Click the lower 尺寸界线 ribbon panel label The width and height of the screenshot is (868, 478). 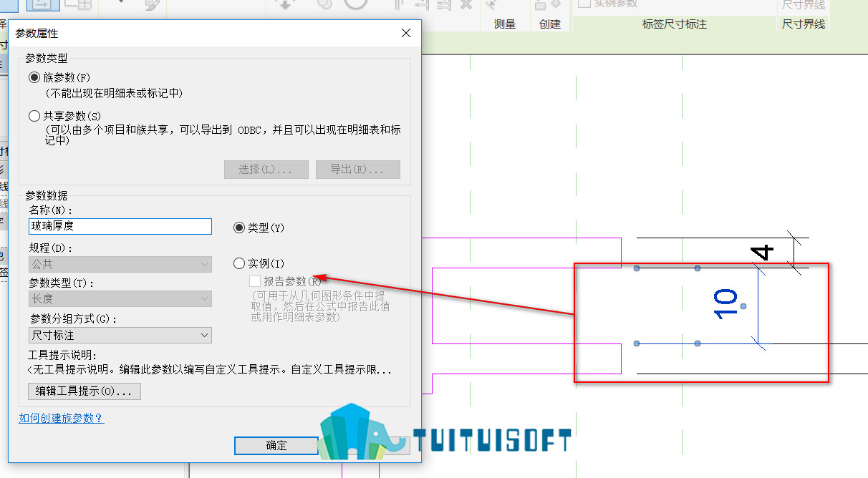point(804,24)
